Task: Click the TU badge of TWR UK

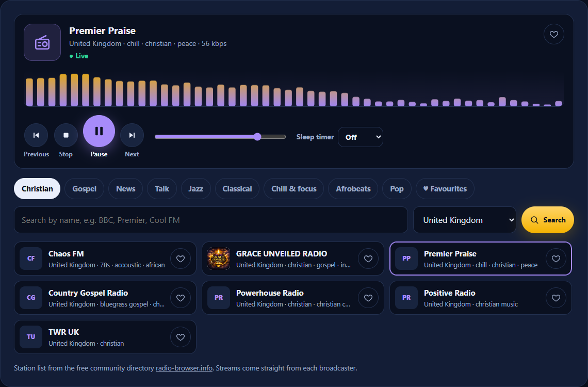Action: [x=31, y=337]
